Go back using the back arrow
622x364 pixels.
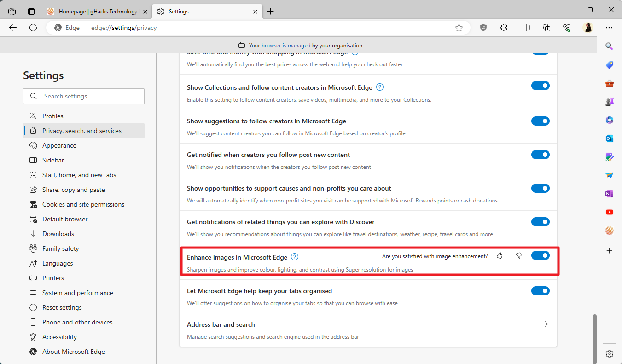pyautogui.click(x=13, y=28)
